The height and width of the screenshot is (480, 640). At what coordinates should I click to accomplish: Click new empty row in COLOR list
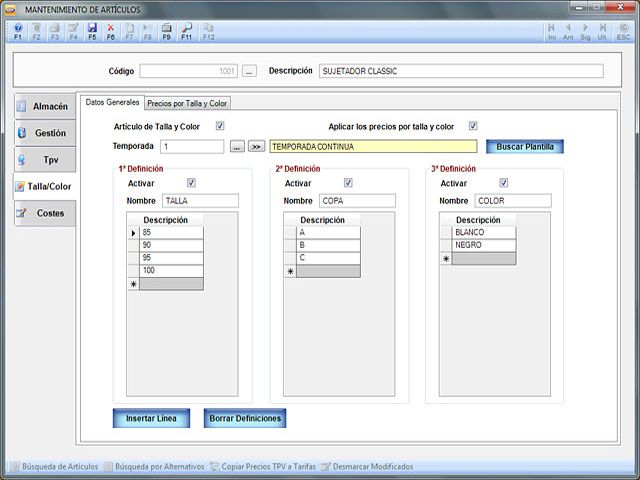point(484,259)
